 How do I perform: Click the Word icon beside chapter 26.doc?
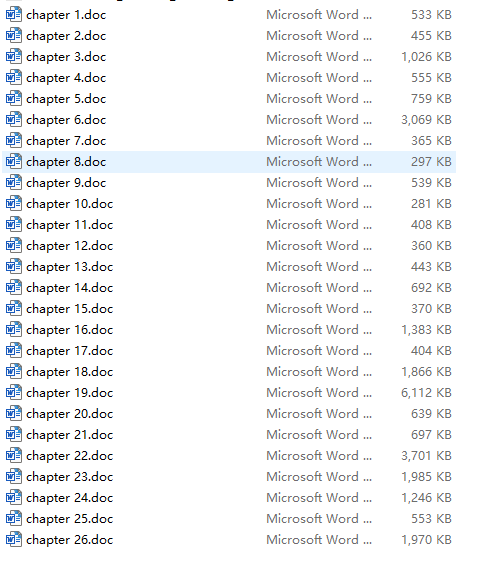click(x=14, y=539)
